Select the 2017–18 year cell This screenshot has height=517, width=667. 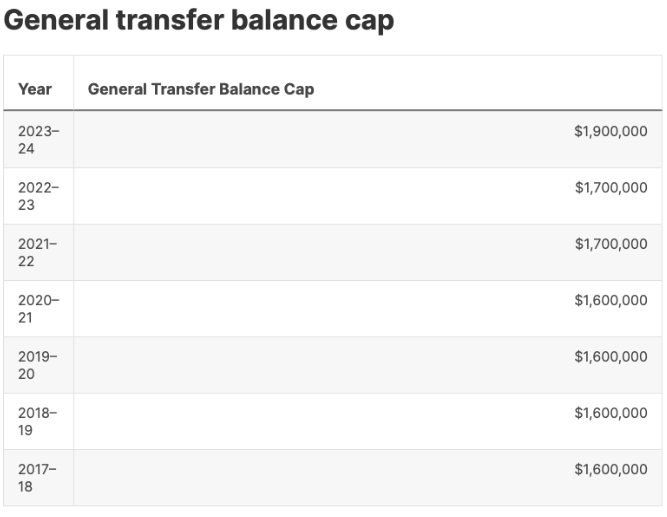pyautogui.click(x=38, y=477)
